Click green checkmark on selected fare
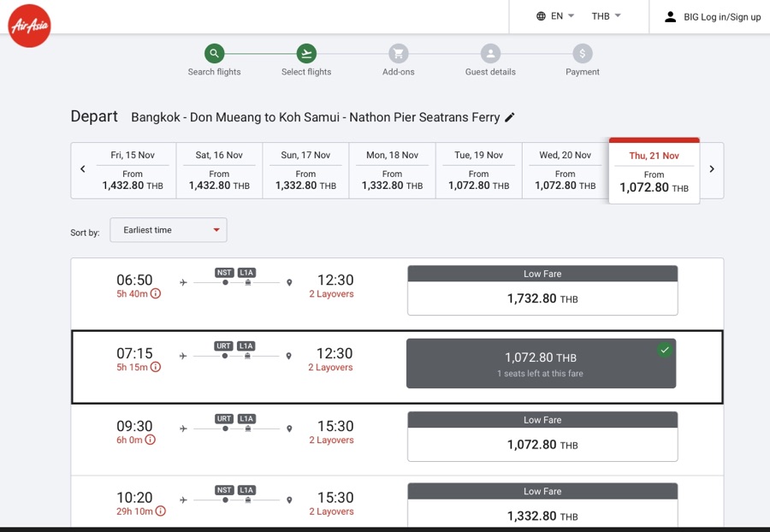770x532 pixels. 665,350
